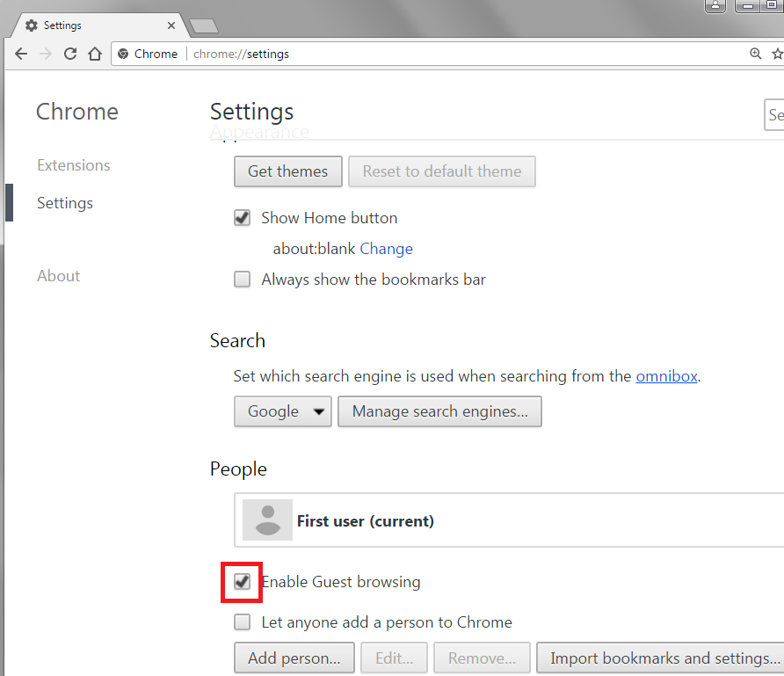Open the Google search engine dropdown
This screenshot has width=784, height=676.
pyautogui.click(x=282, y=411)
